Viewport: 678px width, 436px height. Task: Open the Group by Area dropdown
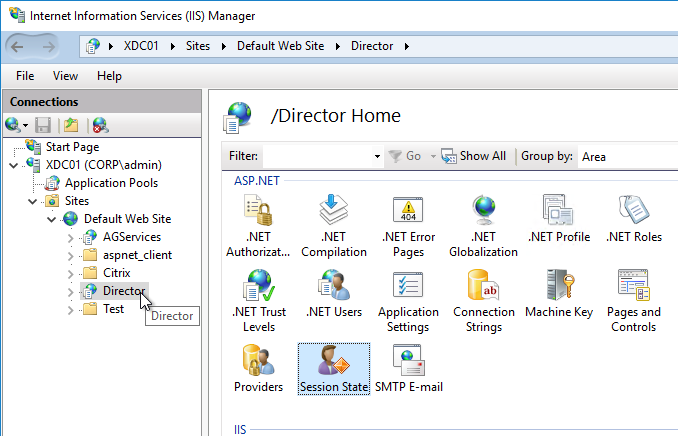tap(628, 157)
